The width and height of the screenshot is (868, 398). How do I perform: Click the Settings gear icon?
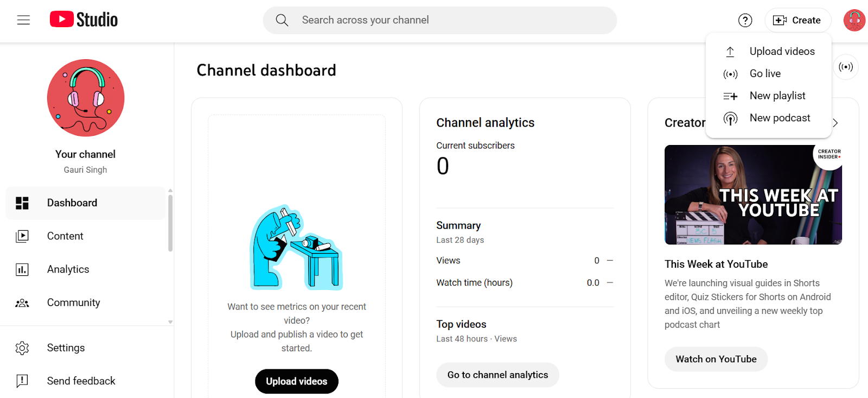[22, 348]
